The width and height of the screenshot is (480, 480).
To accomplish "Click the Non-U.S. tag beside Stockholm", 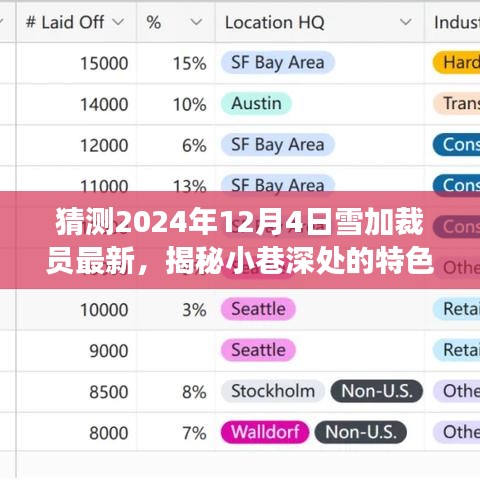I will point(377,391).
